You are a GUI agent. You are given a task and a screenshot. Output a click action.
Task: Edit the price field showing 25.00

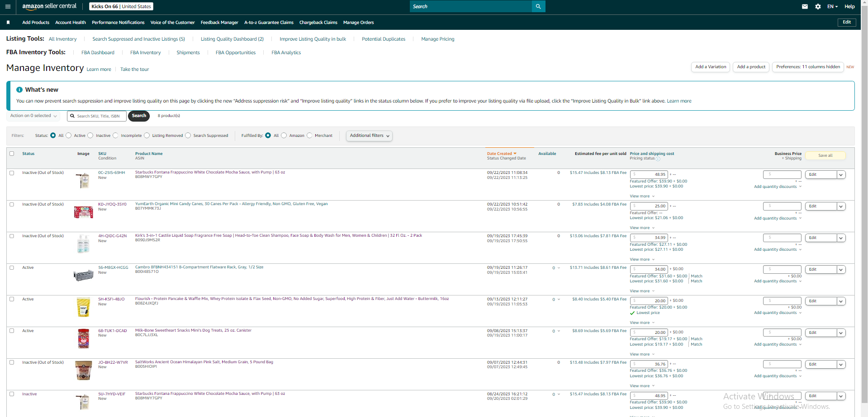[649, 206]
